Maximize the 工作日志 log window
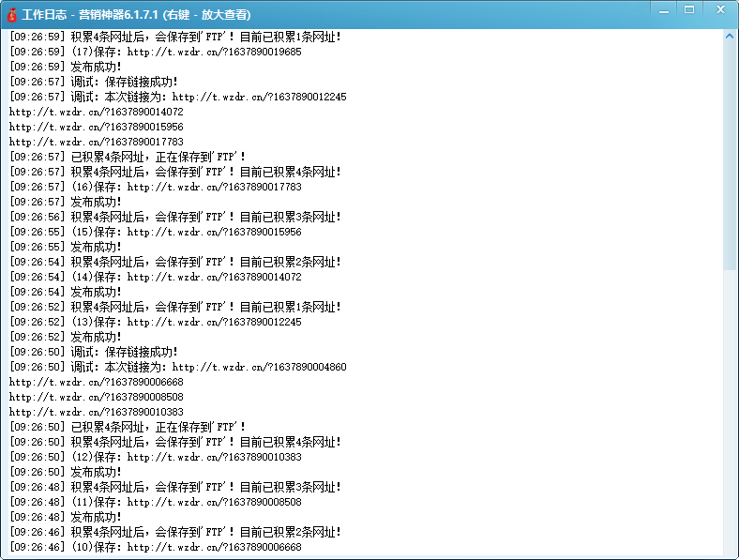The image size is (739, 560). pyautogui.click(x=689, y=10)
